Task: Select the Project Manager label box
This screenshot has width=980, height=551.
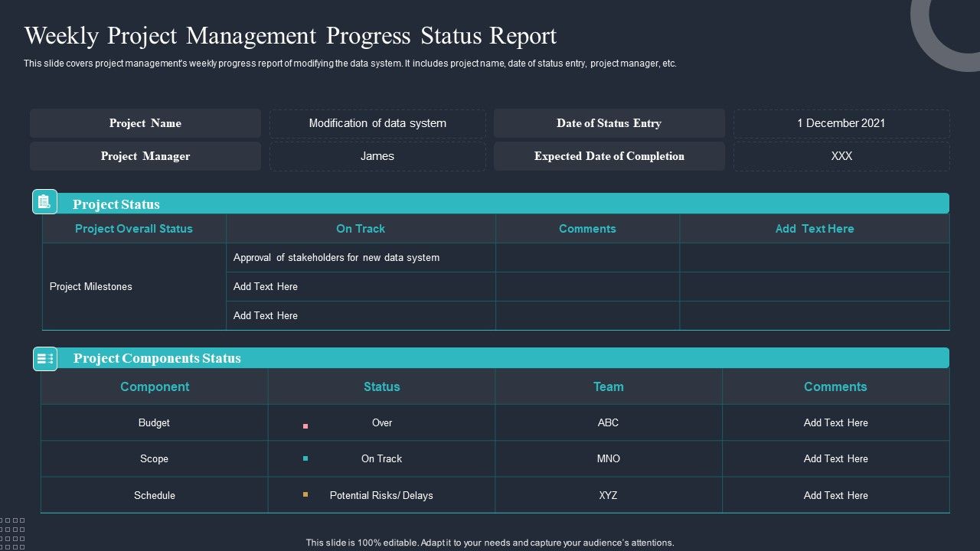Action: [145, 156]
